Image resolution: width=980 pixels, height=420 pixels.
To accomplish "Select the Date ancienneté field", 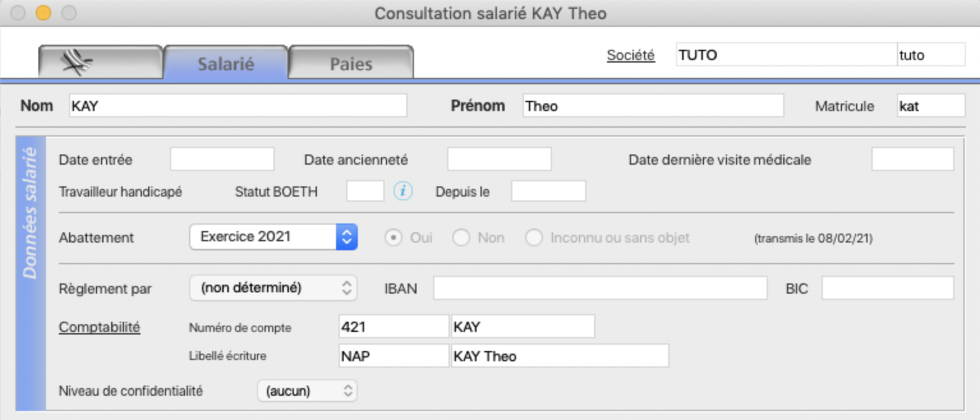I will pos(499,159).
